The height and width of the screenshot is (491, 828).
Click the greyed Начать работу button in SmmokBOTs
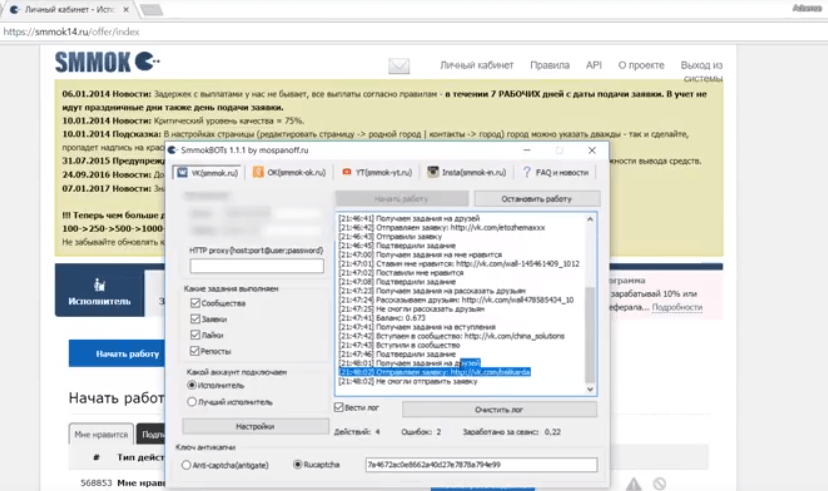coord(401,199)
